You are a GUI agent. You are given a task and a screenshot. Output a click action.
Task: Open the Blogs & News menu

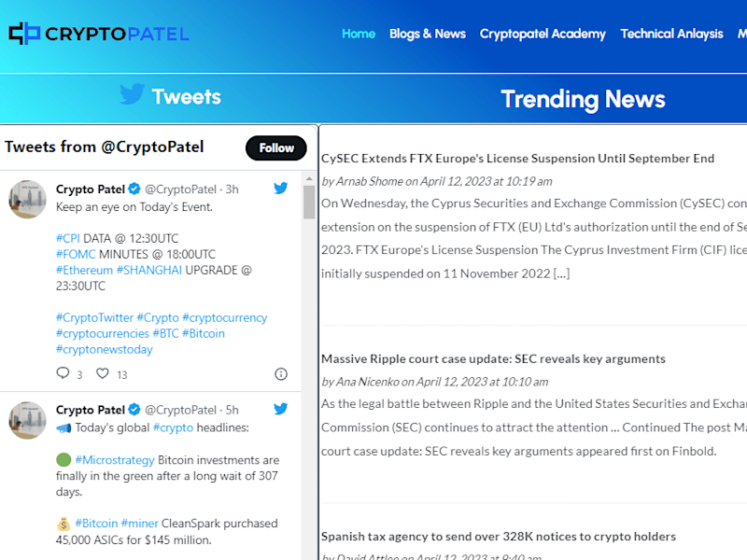click(x=428, y=34)
